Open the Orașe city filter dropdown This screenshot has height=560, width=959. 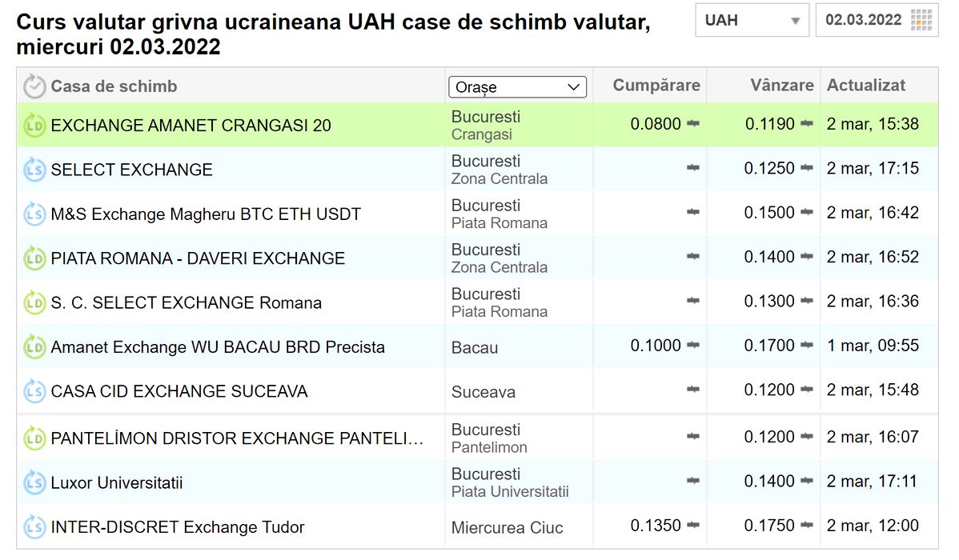click(x=517, y=87)
